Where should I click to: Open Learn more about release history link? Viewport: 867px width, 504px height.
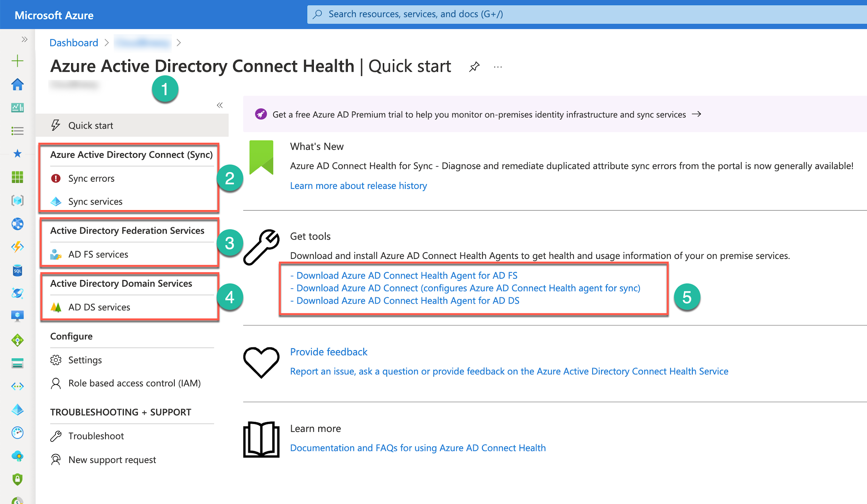tap(358, 186)
